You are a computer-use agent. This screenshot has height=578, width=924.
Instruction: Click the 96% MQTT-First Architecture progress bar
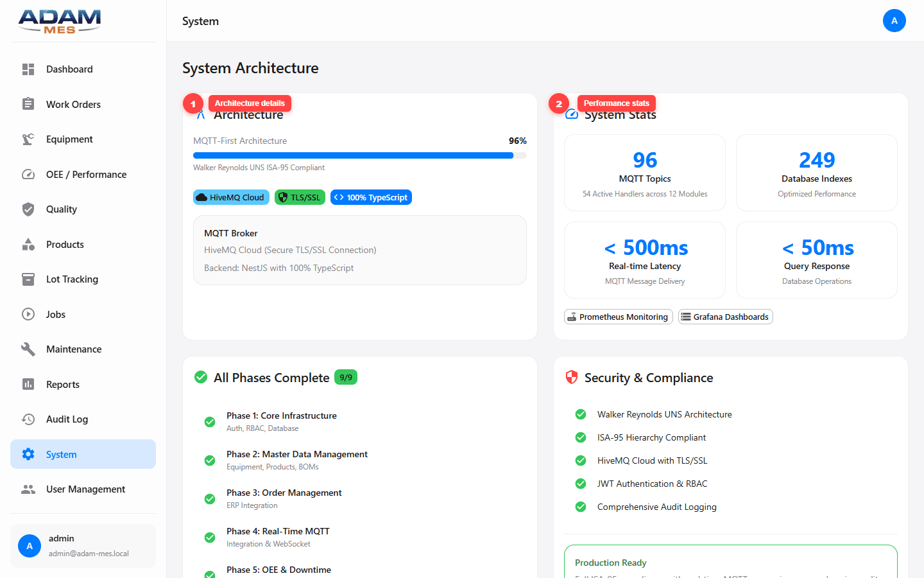tap(359, 155)
